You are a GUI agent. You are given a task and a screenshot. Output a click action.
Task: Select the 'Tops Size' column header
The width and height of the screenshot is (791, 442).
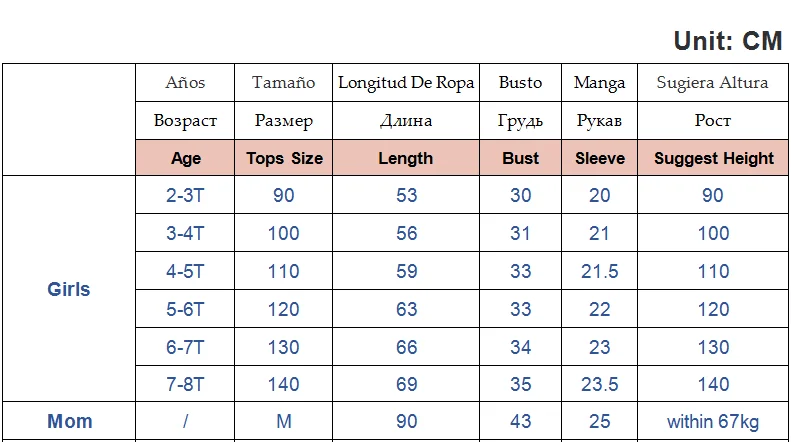tap(284, 158)
